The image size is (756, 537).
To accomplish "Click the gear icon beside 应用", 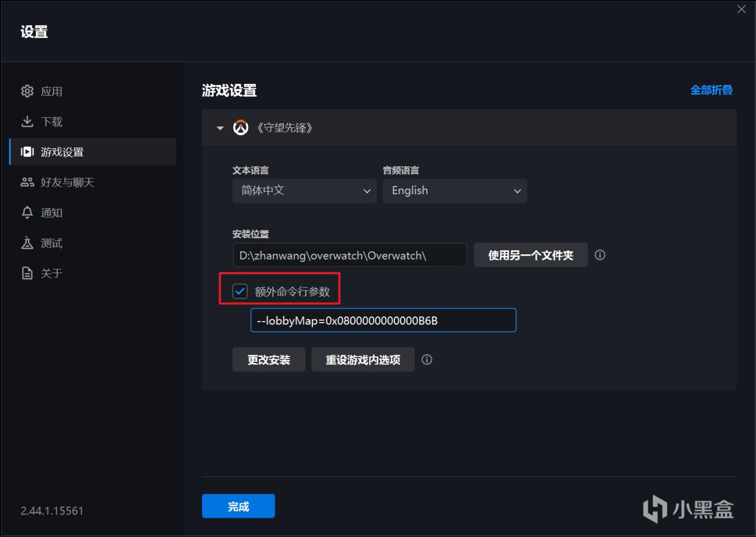I will pos(27,91).
